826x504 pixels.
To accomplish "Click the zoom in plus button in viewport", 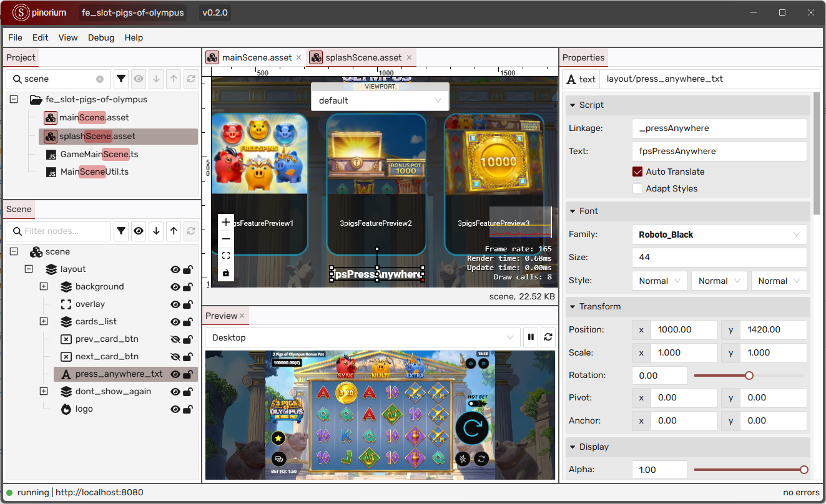I will (226, 222).
